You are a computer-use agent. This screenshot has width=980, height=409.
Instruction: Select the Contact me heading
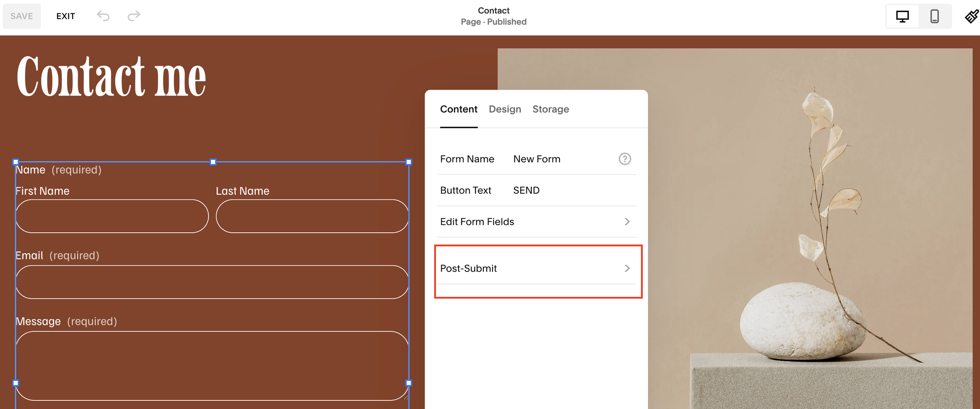click(111, 76)
